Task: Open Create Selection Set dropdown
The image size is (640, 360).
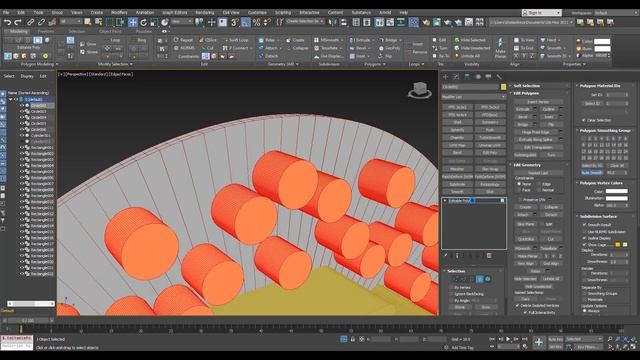Action: coord(305,21)
